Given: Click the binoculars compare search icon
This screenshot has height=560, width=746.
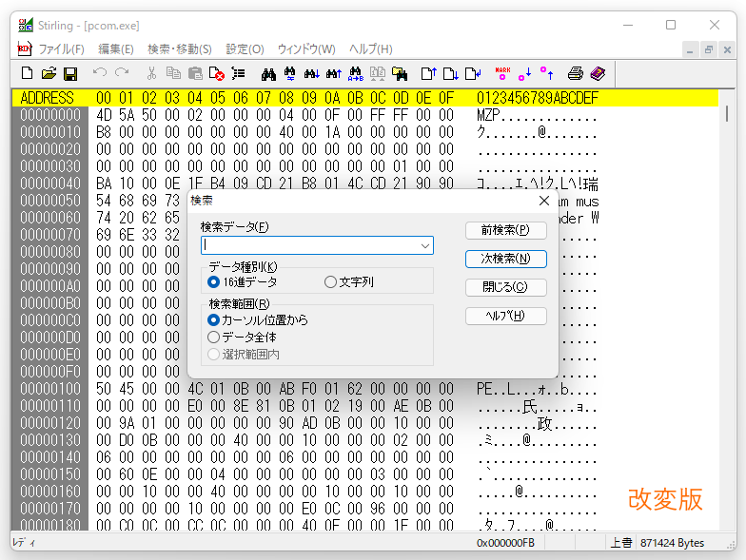Looking at the screenshot, I should pyautogui.click(x=289, y=73).
